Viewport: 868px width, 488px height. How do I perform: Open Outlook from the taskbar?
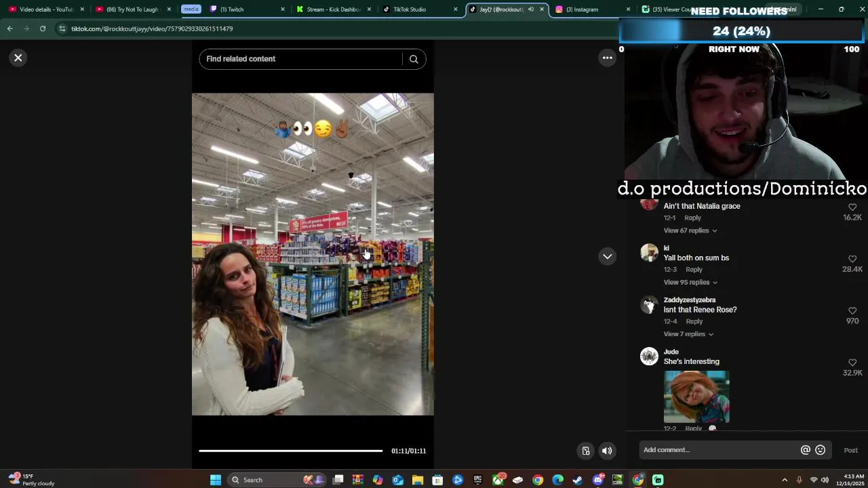pos(398,480)
